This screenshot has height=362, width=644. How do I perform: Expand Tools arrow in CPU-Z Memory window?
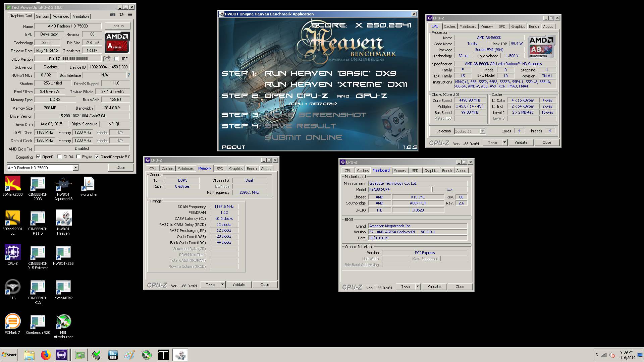pos(222,285)
